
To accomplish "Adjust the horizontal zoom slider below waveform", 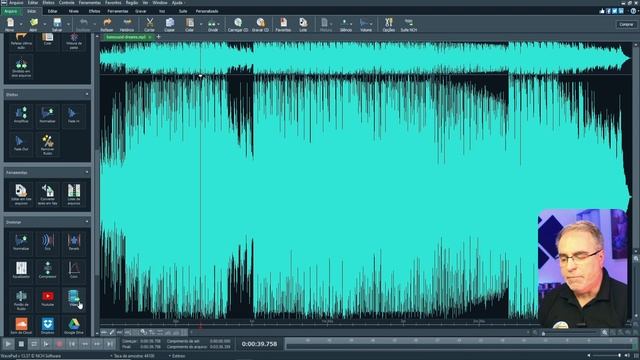I will (569, 333).
